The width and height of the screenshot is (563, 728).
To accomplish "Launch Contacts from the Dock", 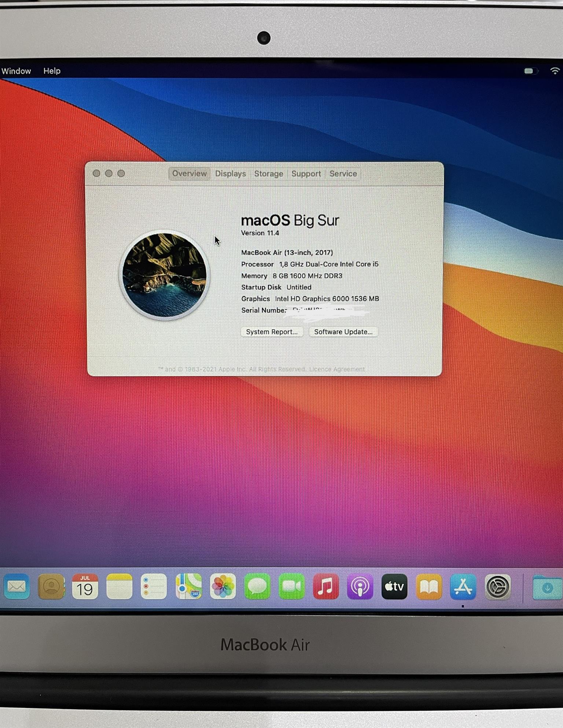I will coord(51,587).
